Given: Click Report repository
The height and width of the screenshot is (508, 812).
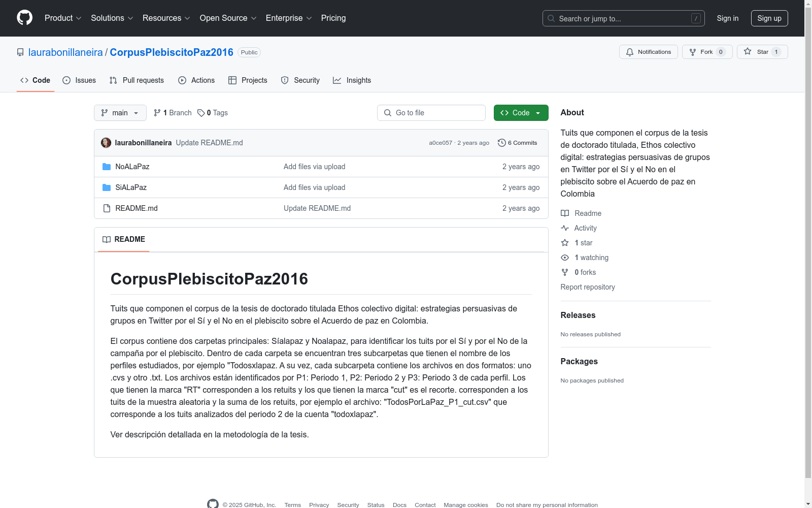Looking at the screenshot, I should (x=588, y=287).
